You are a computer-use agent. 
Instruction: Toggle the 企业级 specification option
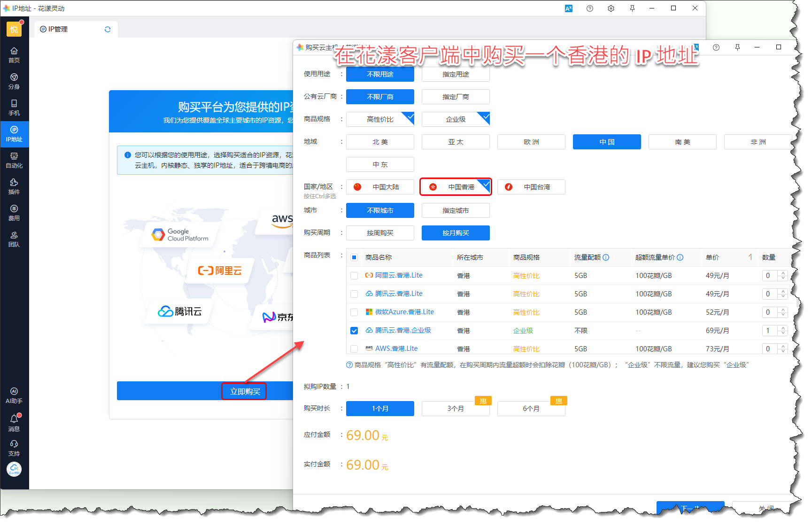[x=456, y=119]
